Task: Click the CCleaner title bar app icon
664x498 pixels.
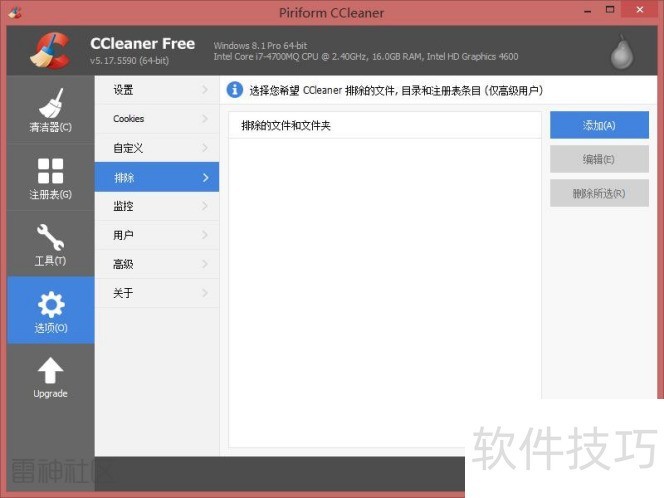Action: [14, 12]
